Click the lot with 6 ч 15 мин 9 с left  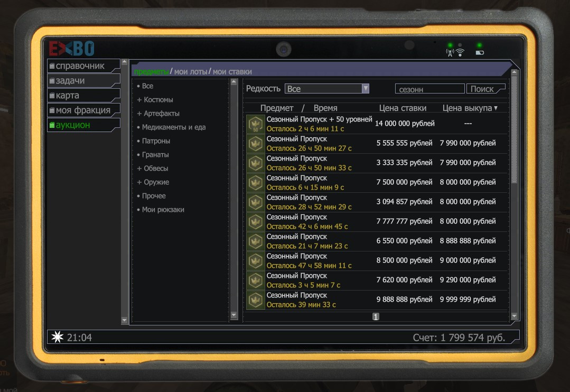(377, 183)
